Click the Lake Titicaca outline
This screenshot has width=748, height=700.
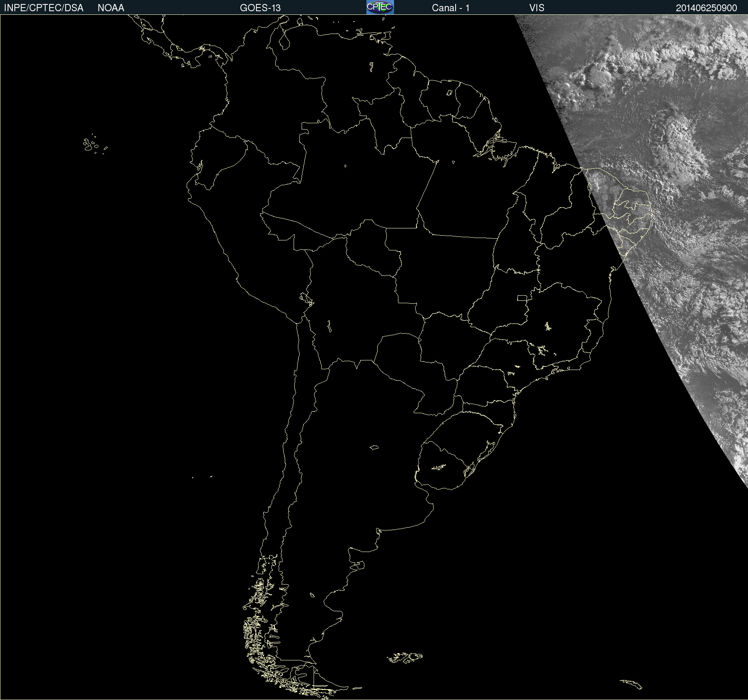306,298
